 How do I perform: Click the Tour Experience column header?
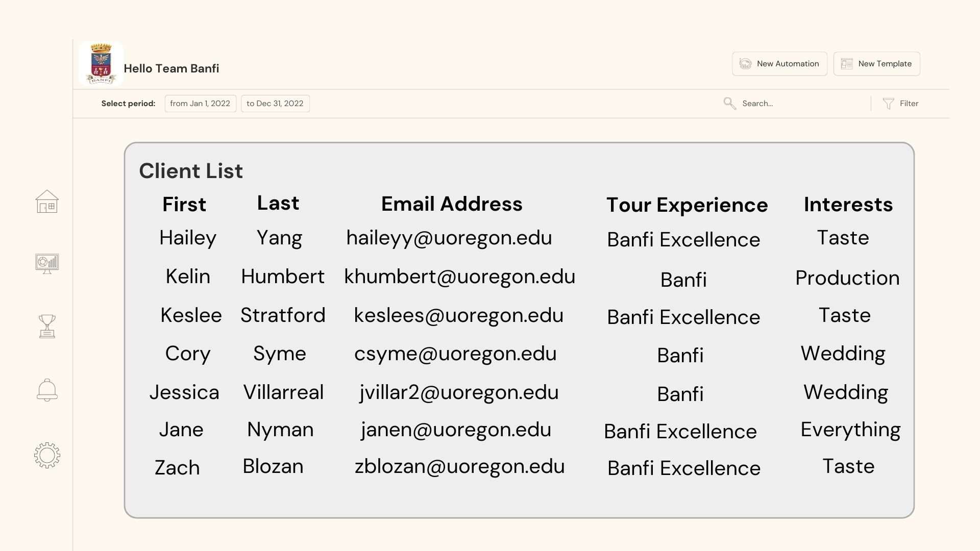coord(687,205)
